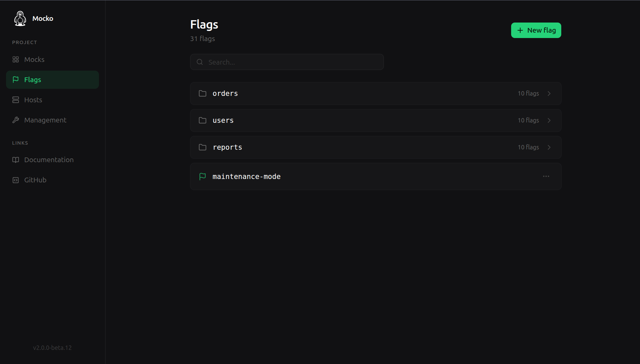Click the Mocks grid icon in sidebar

click(15, 60)
